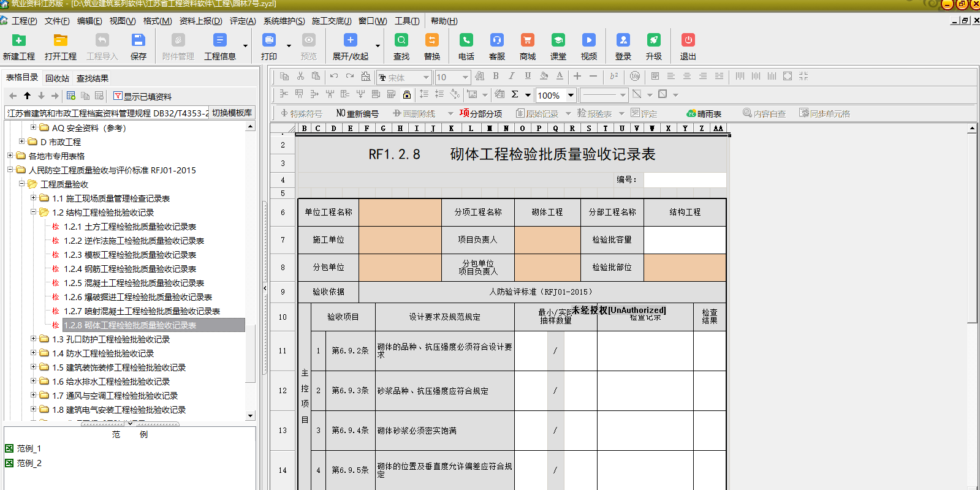Viewport: 980px width, 490px height.
Task: Click the Sigma sum icon
Action: click(515, 94)
